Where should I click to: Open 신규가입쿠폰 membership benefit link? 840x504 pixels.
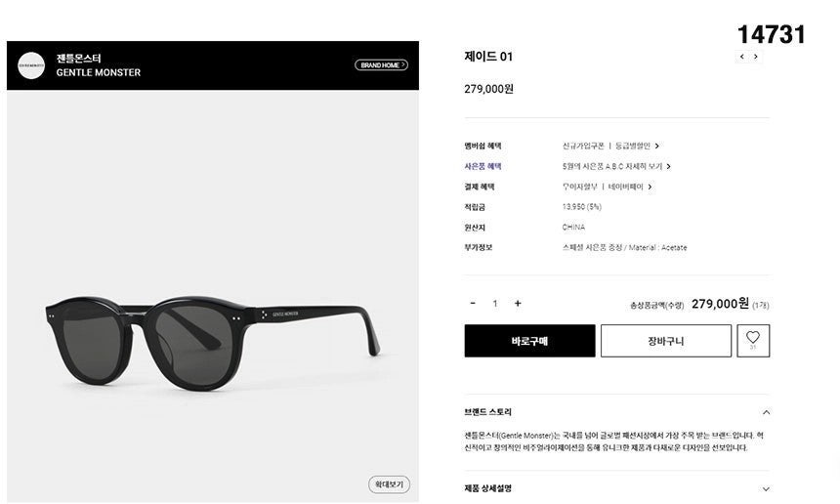(x=583, y=146)
